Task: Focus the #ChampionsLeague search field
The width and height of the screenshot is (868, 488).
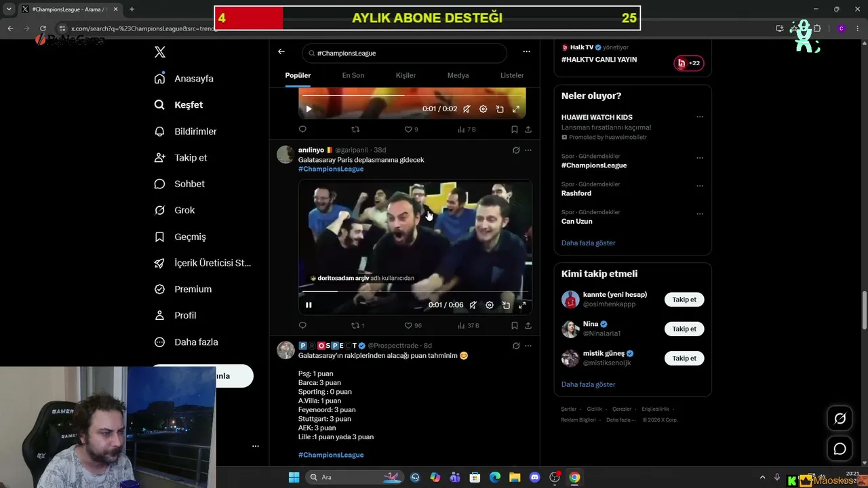Action: click(x=404, y=53)
